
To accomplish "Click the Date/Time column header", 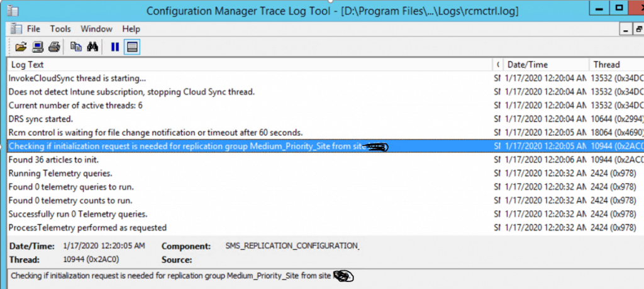I will click(x=547, y=65).
